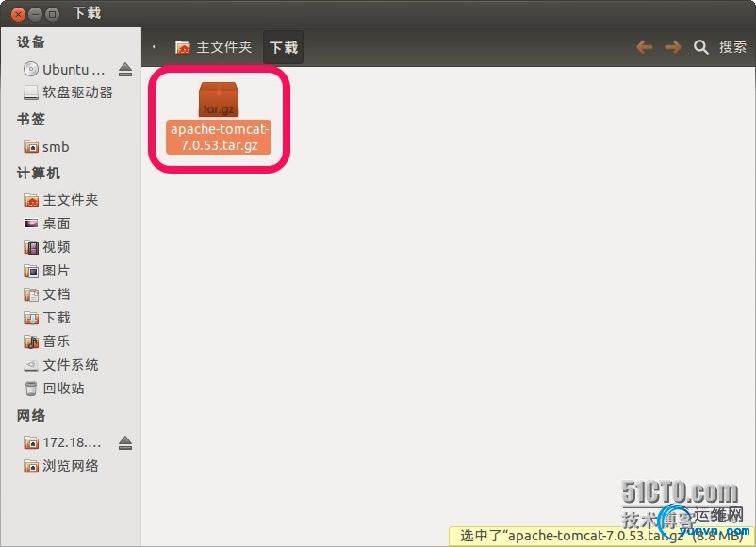
Task: Open the Ubuntu disc in sidebar
Action: [64, 70]
